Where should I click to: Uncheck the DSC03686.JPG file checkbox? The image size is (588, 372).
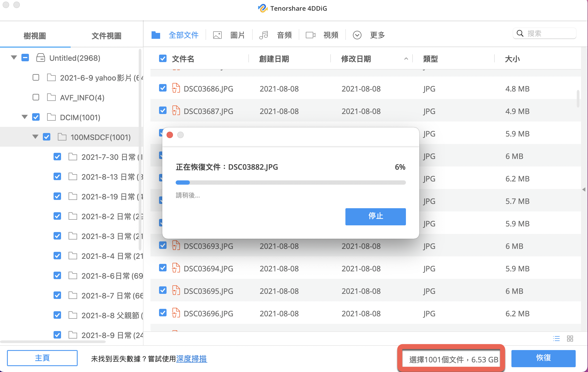pyautogui.click(x=163, y=88)
